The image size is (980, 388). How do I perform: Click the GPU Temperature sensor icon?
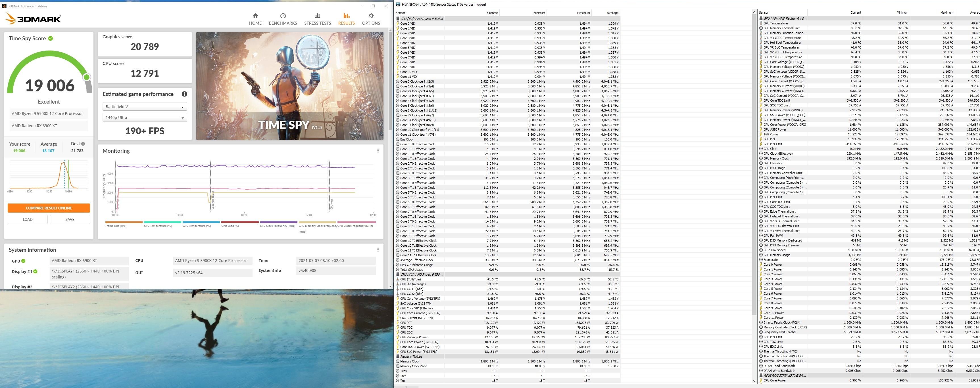click(761, 23)
